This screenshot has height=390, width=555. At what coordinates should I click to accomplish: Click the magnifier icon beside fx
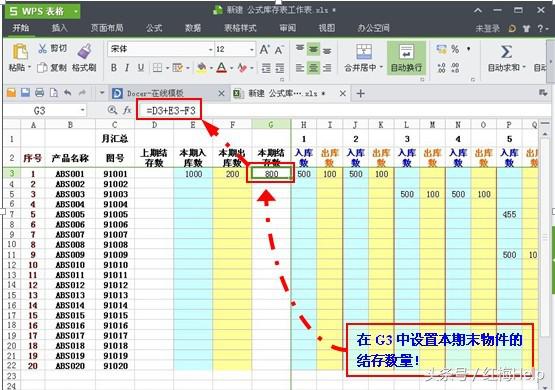click(x=113, y=110)
